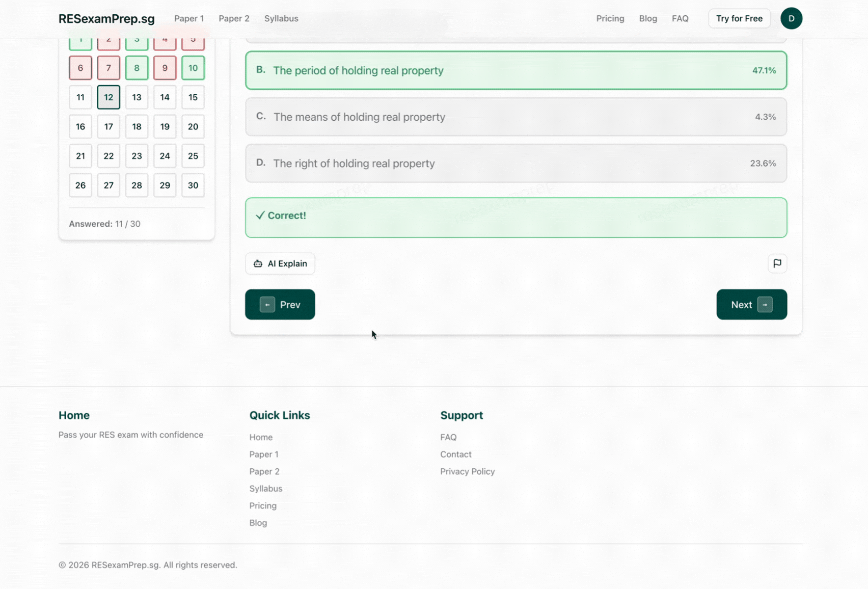Open Paper 1 in the top navigation
Viewport: 868px width, 589px height.
[189, 18]
